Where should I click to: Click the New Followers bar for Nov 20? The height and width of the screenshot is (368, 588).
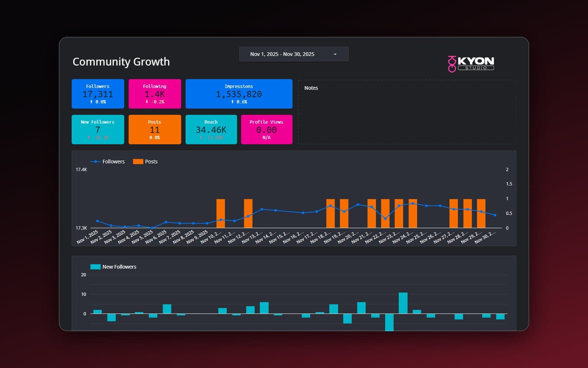pyautogui.click(x=361, y=308)
